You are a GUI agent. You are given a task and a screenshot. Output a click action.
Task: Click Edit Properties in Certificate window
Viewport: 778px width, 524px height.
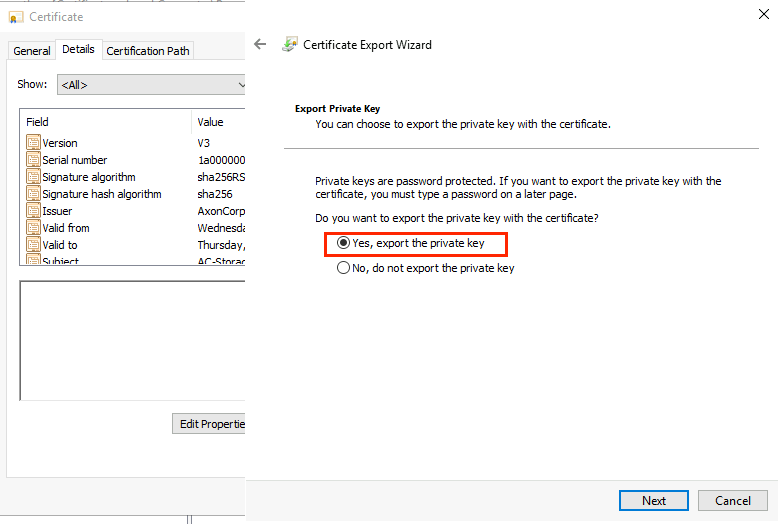coord(209,424)
